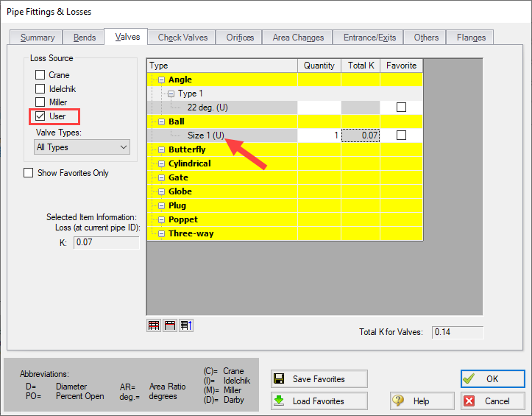Expand the Butterfly valve category

[161, 149]
